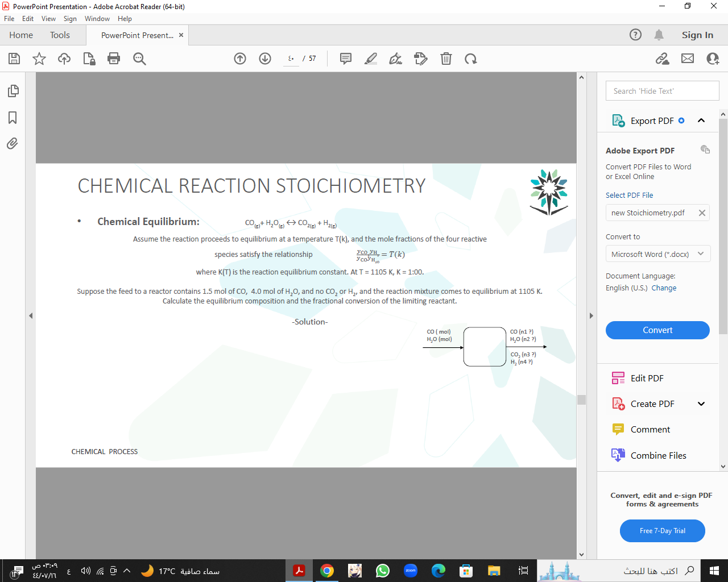This screenshot has width=728, height=582.
Task: Open the View menu
Action: (x=48, y=18)
